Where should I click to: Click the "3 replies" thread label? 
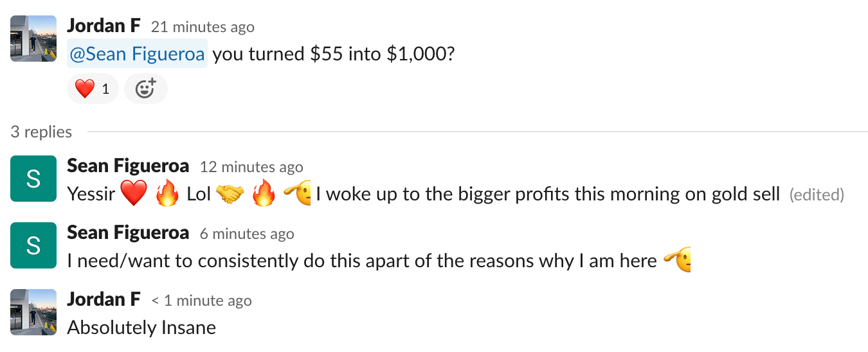(41, 132)
